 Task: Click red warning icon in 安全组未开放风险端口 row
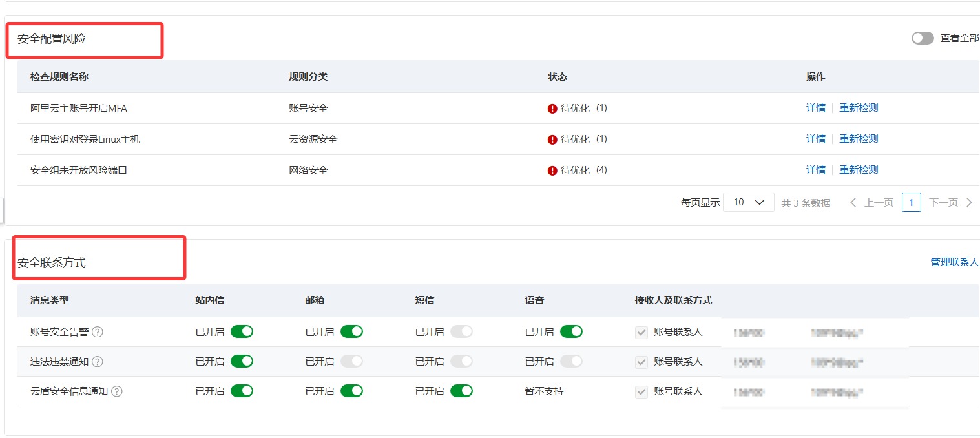pos(552,171)
